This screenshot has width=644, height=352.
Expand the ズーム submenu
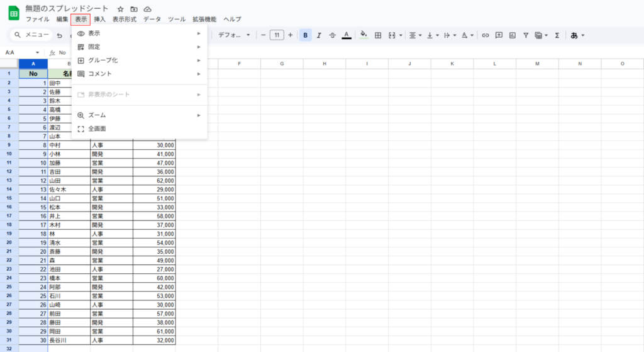pos(138,115)
